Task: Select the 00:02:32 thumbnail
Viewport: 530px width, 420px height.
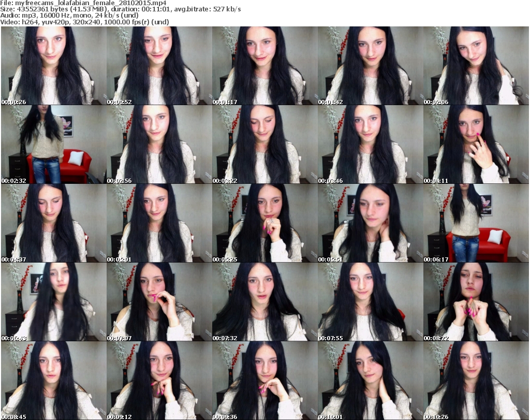Action: click(54, 144)
